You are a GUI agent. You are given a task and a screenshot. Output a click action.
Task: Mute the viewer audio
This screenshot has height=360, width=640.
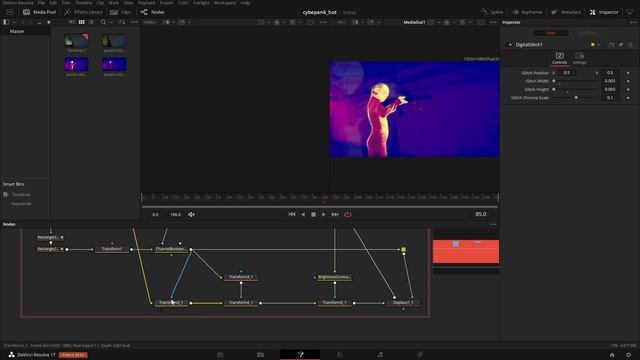pos(191,214)
